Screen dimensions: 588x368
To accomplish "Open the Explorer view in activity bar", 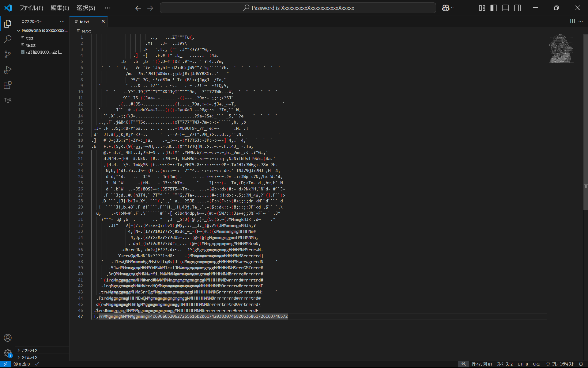I will pos(8,24).
